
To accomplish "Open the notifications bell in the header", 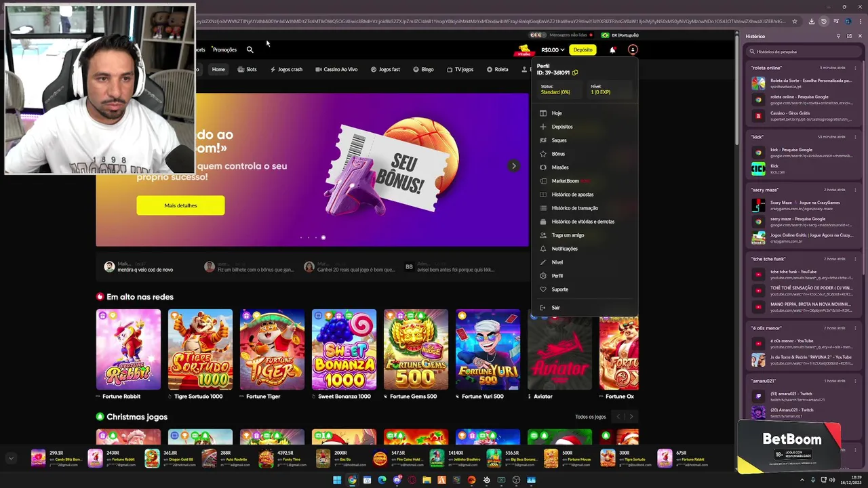I will coord(612,49).
